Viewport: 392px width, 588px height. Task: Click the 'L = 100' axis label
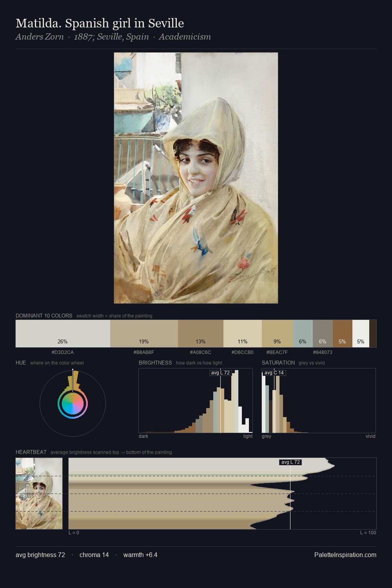[x=368, y=533]
